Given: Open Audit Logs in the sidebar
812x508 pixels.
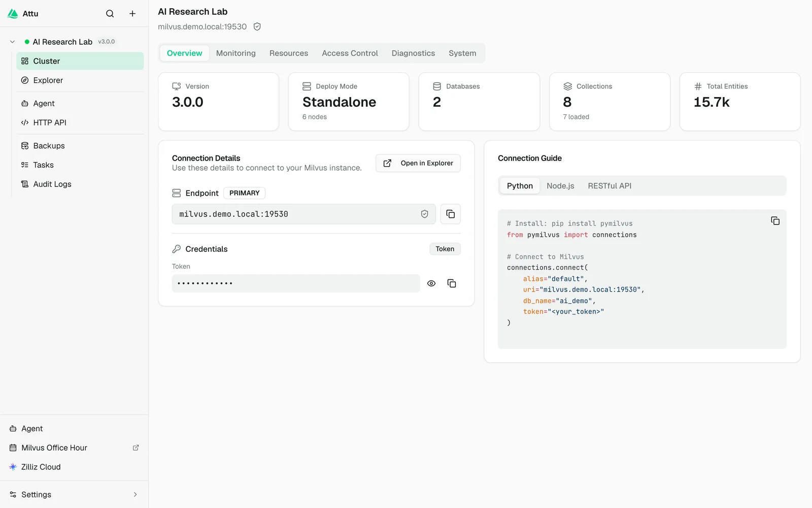Looking at the screenshot, I should [x=80, y=184].
